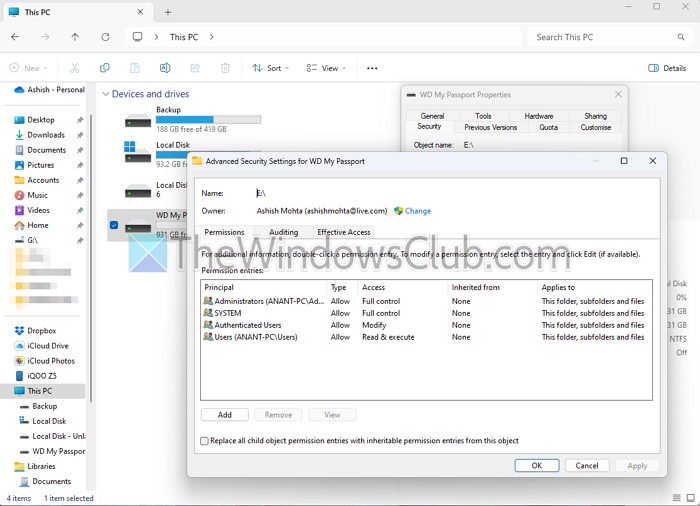700x506 pixels.
Task: Refresh the This PC view
Action: (105, 37)
